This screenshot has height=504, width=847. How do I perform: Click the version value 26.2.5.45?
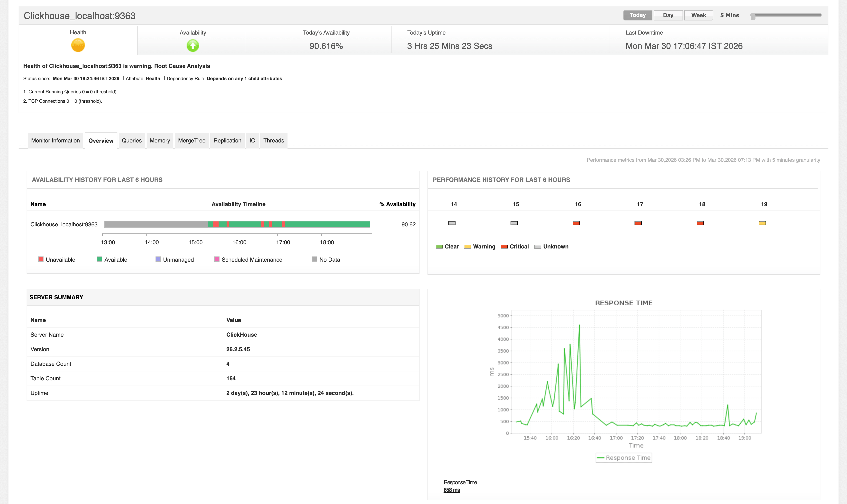[238, 349]
